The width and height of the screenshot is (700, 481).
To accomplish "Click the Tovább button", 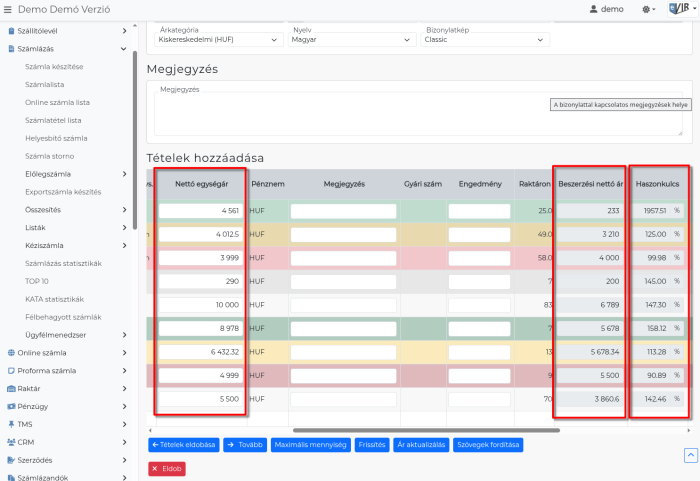I will [244, 444].
